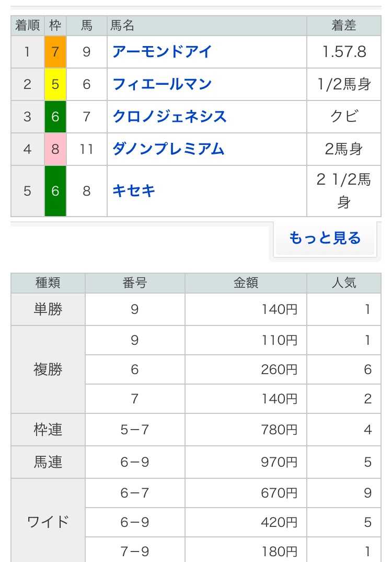Open the アーモンドアイ horse link
This screenshot has width=392, height=562.
pyautogui.click(x=162, y=52)
